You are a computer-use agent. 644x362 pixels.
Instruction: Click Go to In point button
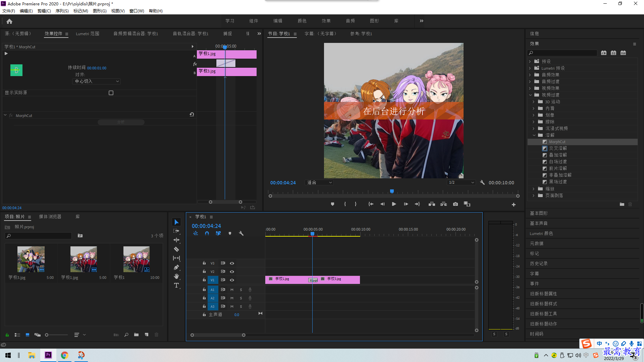(371, 204)
